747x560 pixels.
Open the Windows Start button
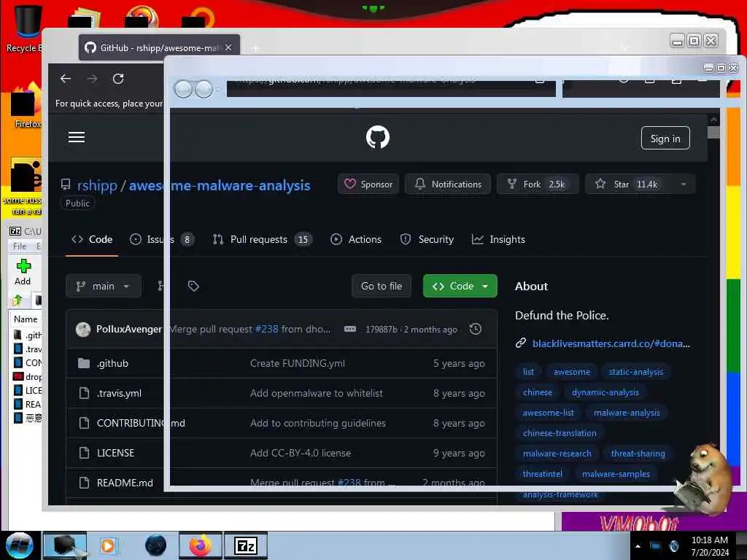coord(20,545)
